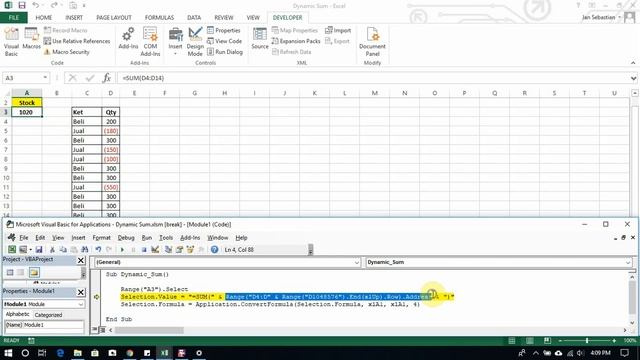Open the VBA Format menu

tap(101, 238)
